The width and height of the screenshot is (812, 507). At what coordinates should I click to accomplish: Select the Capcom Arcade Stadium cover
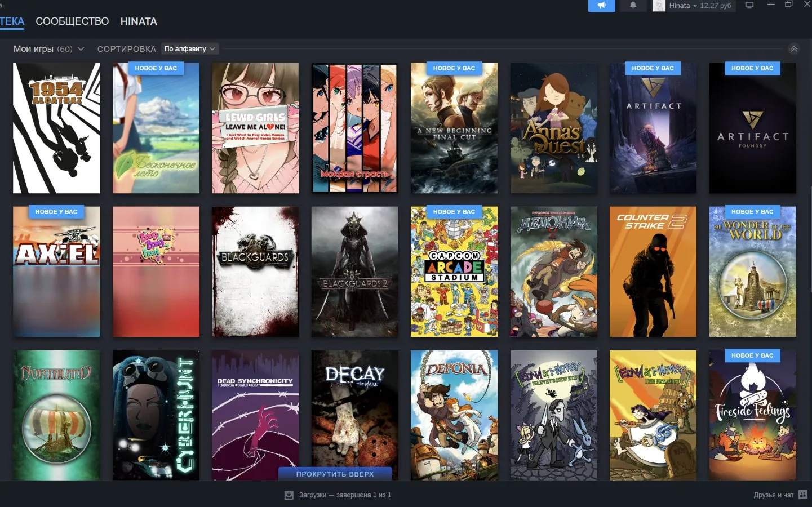click(454, 272)
